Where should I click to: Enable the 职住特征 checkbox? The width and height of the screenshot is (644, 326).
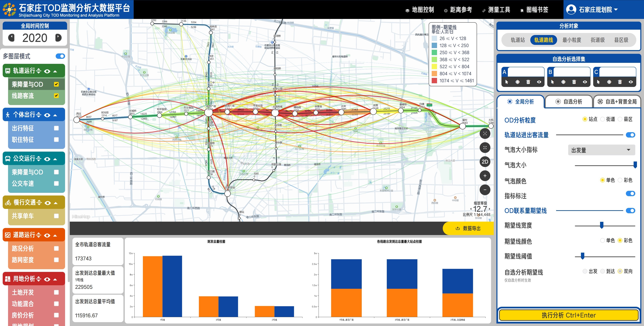tap(57, 139)
